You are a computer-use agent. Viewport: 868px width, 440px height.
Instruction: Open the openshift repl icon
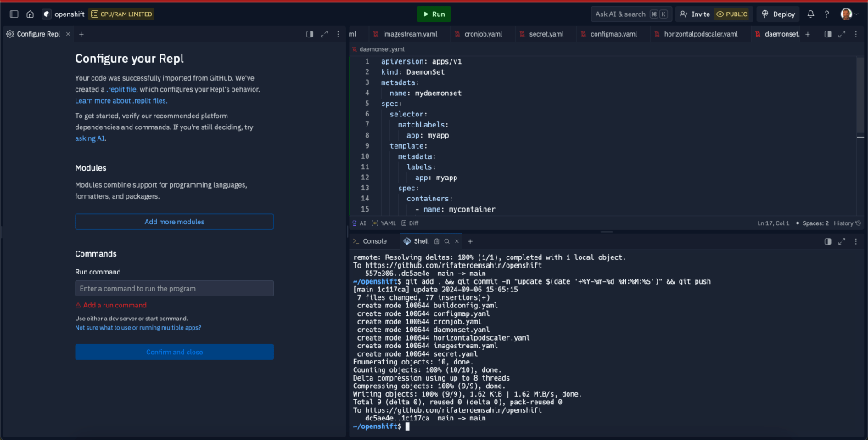point(47,14)
